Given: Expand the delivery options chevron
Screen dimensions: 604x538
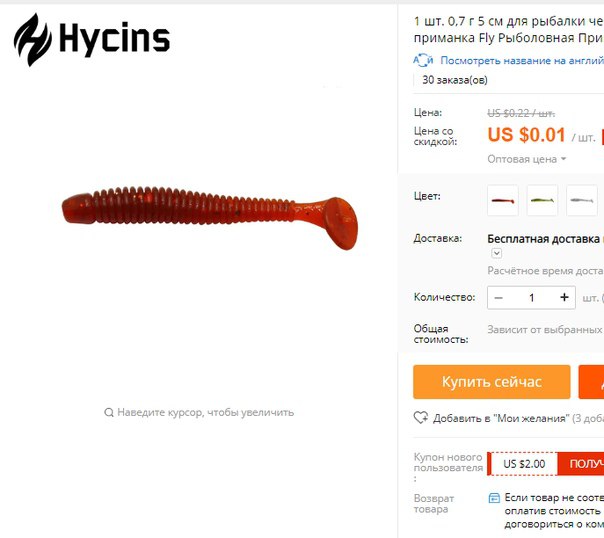Looking at the screenshot, I should pos(497,253).
